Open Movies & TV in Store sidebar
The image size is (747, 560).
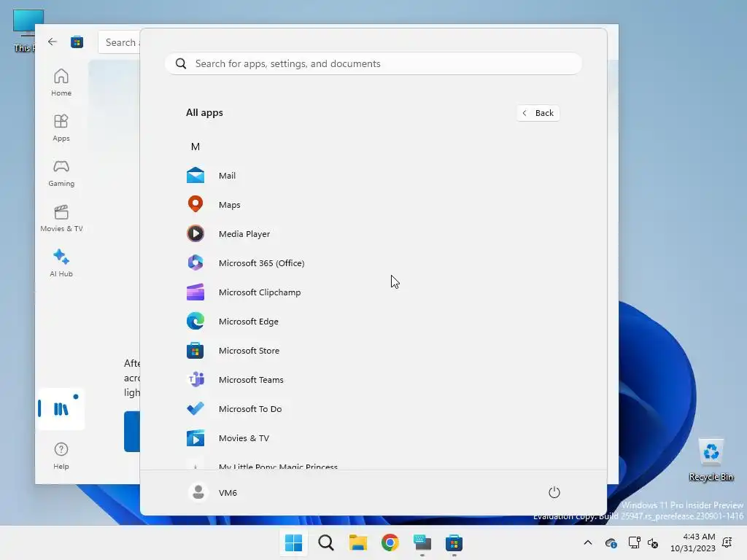click(61, 218)
